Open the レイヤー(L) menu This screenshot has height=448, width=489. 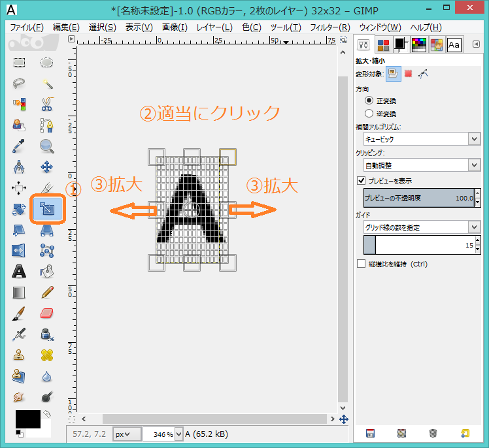[214, 27]
